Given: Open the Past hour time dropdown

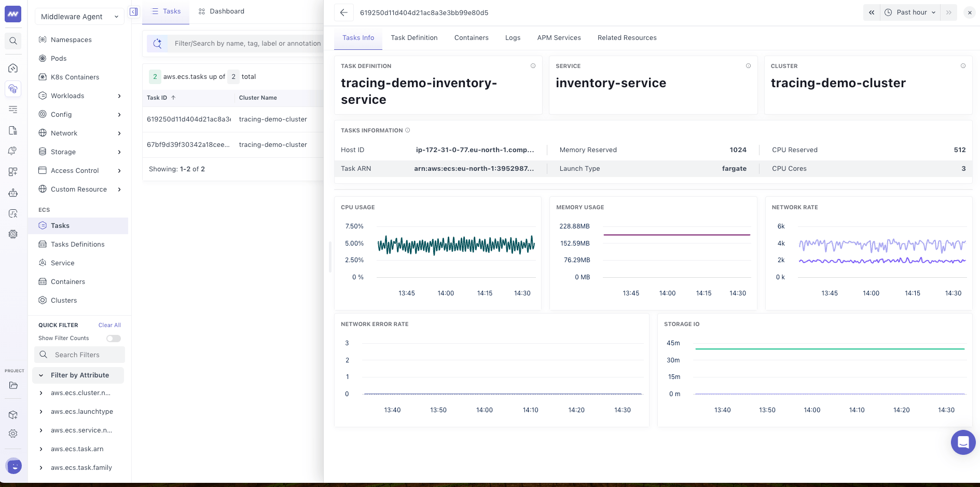Looking at the screenshot, I should coord(910,12).
